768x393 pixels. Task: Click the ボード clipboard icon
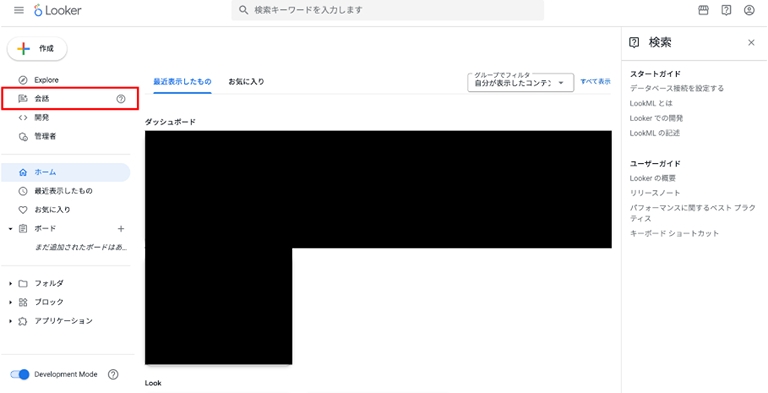[x=23, y=229]
